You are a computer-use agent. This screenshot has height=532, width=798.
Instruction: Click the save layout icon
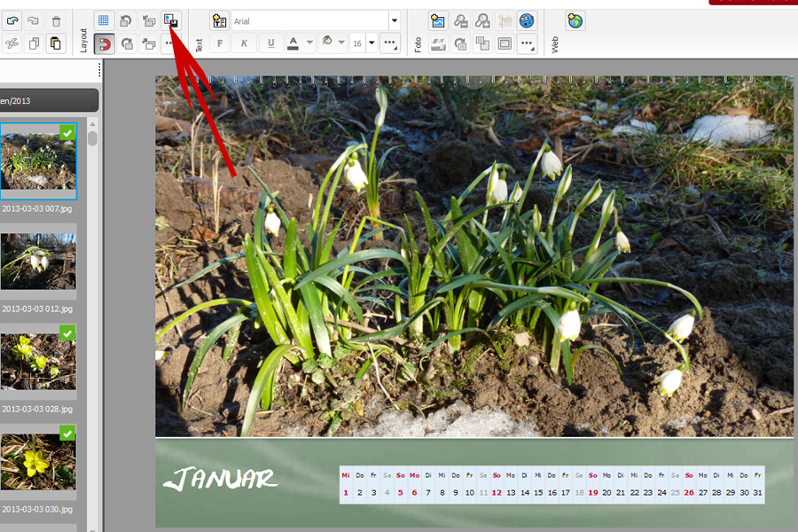pyautogui.click(x=171, y=21)
